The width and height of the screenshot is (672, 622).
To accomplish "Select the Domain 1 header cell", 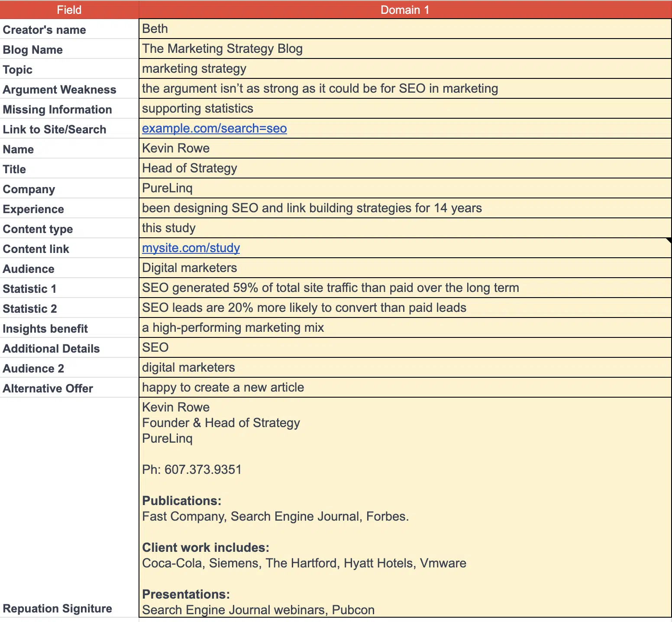I will 405,10.
